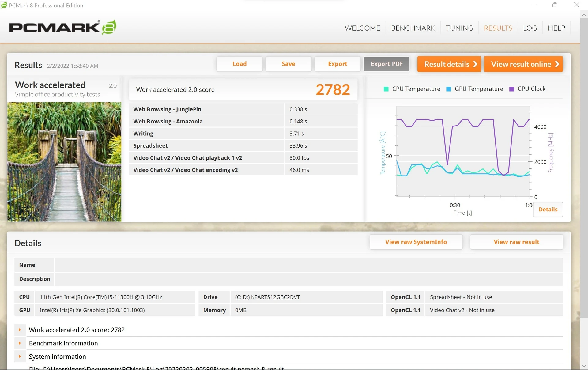Click the Load button
Viewport: 588px width, 370px height.
coord(239,64)
